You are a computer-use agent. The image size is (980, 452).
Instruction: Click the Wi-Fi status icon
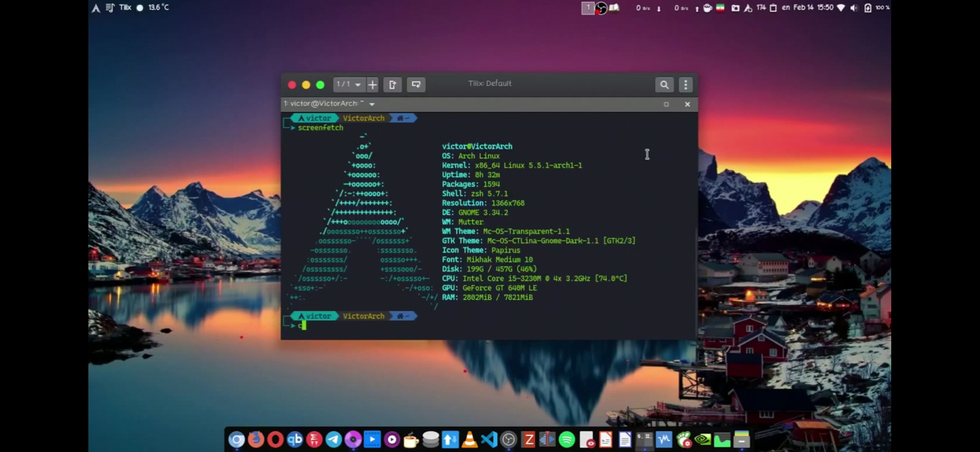[x=841, y=8]
